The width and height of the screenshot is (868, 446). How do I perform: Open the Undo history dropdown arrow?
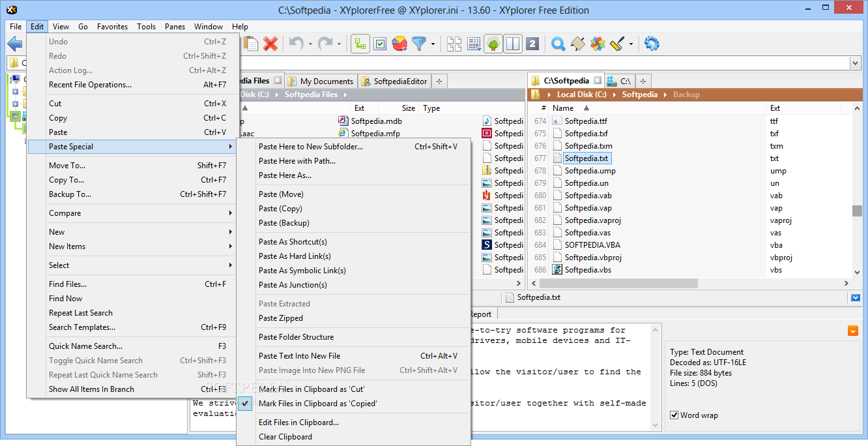click(x=310, y=44)
